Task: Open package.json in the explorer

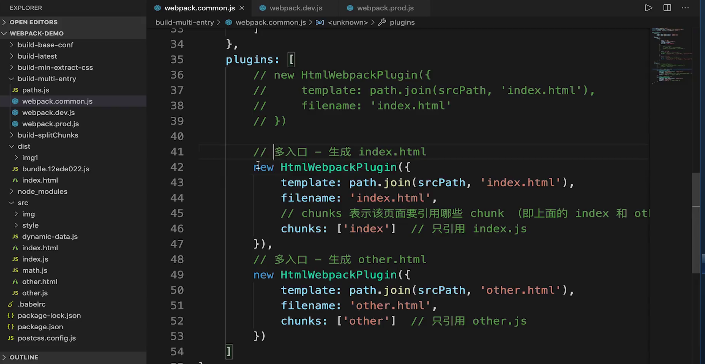Action: coord(73,327)
